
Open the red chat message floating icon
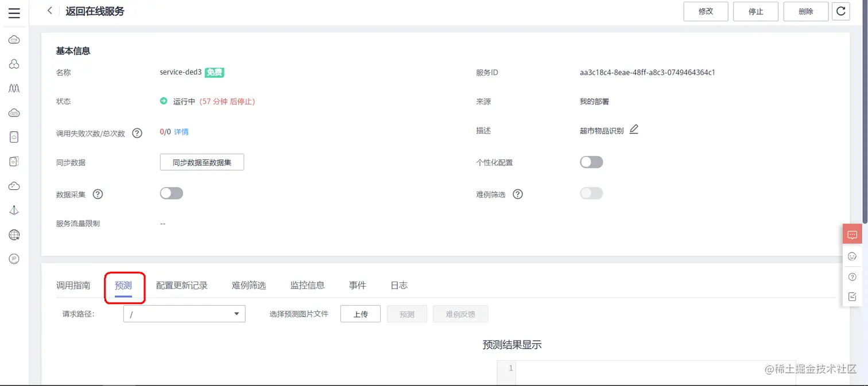click(852, 235)
